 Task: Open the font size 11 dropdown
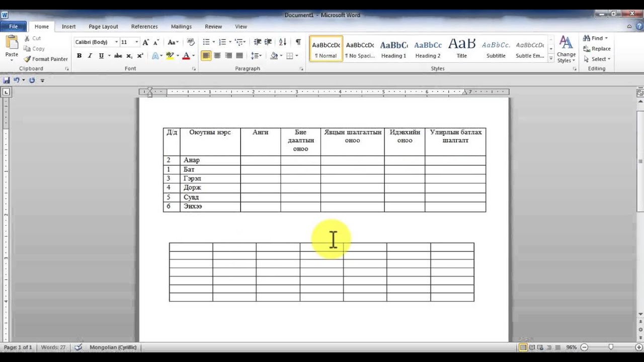[x=136, y=42]
